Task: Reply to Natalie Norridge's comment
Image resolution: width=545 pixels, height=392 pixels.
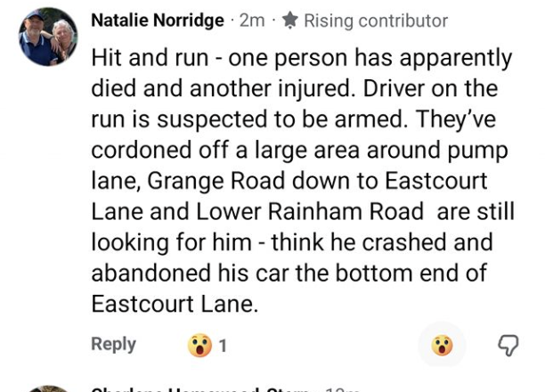Action: [x=114, y=345]
